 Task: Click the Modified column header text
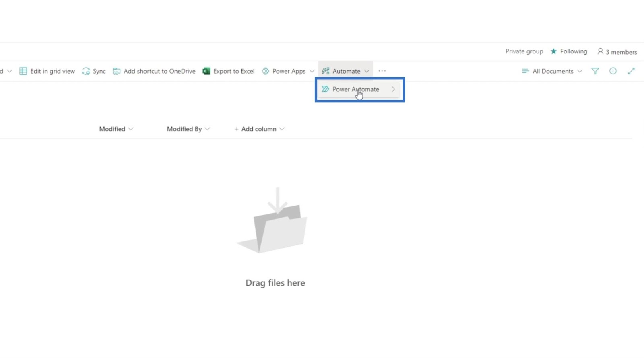tap(112, 129)
